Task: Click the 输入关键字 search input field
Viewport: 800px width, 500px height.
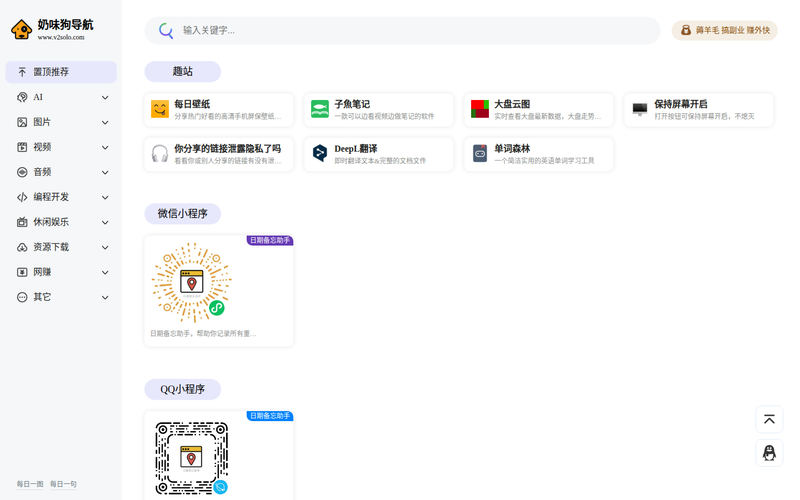Action: click(x=402, y=31)
